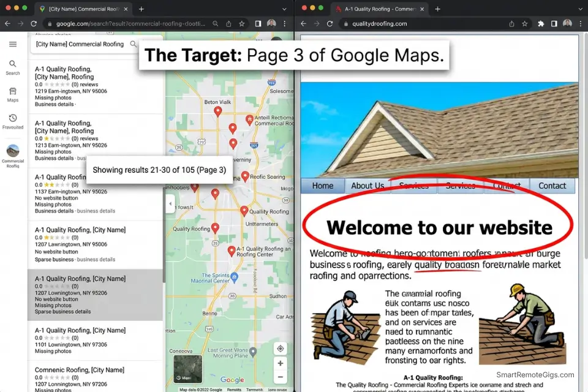Select the Search icon in the Google Maps sidebar
The height and width of the screenshot is (392, 588).
click(x=13, y=63)
